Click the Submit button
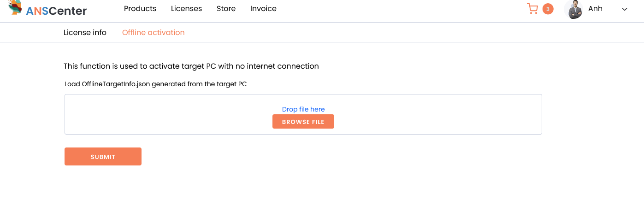The width and height of the screenshot is (644, 218). coord(103,157)
